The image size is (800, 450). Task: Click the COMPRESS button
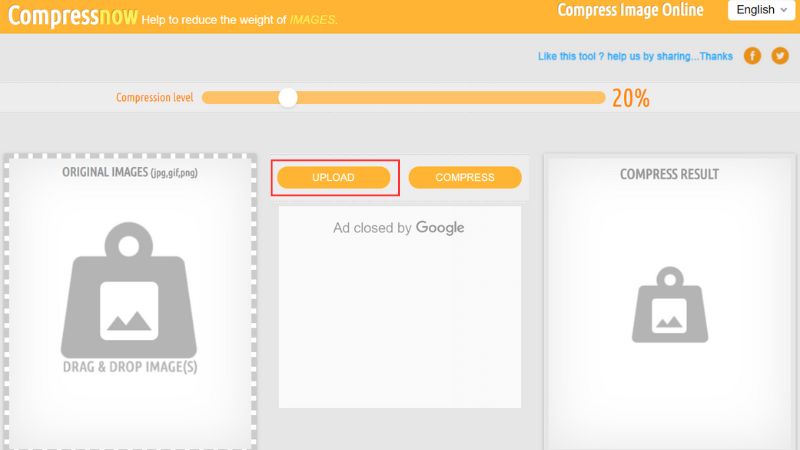click(465, 178)
